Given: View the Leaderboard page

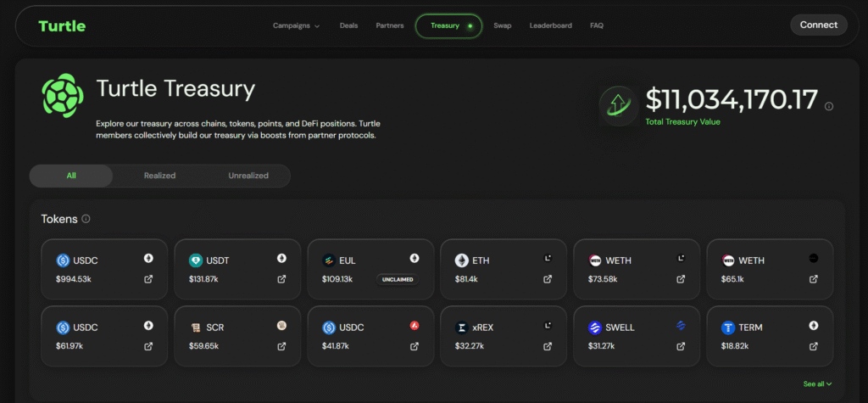Looking at the screenshot, I should pos(551,25).
